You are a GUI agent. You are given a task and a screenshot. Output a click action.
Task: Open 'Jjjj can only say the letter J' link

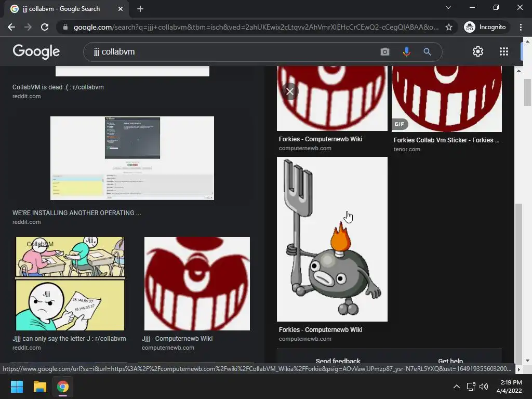click(69, 339)
